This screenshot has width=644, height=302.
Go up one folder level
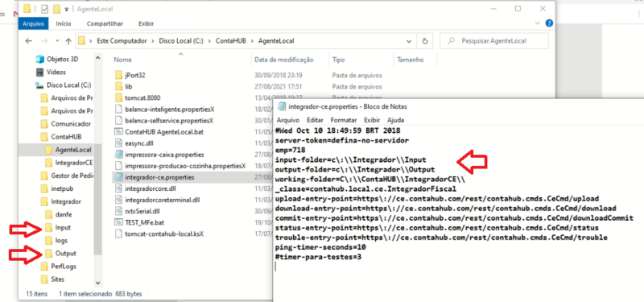click(68, 41)
